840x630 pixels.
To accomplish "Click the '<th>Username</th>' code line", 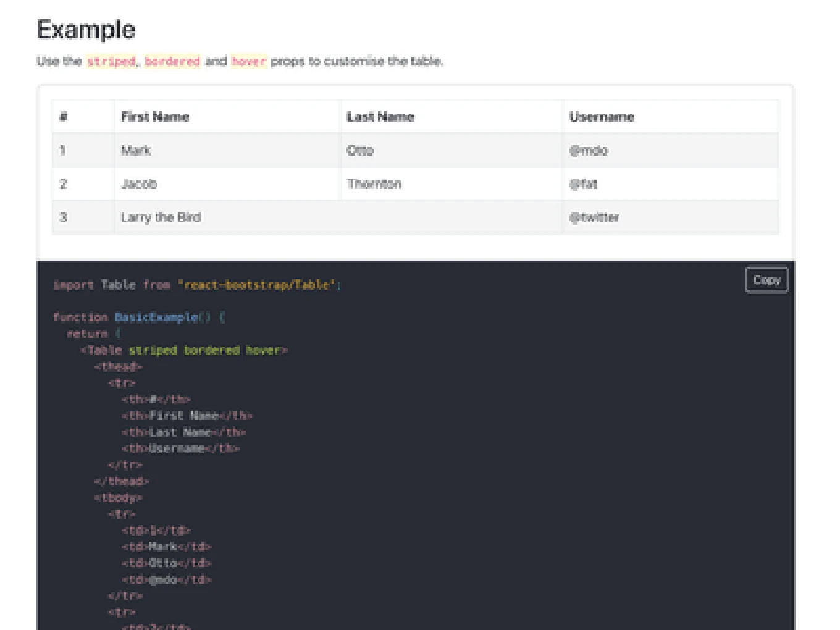I will (180, 448).
